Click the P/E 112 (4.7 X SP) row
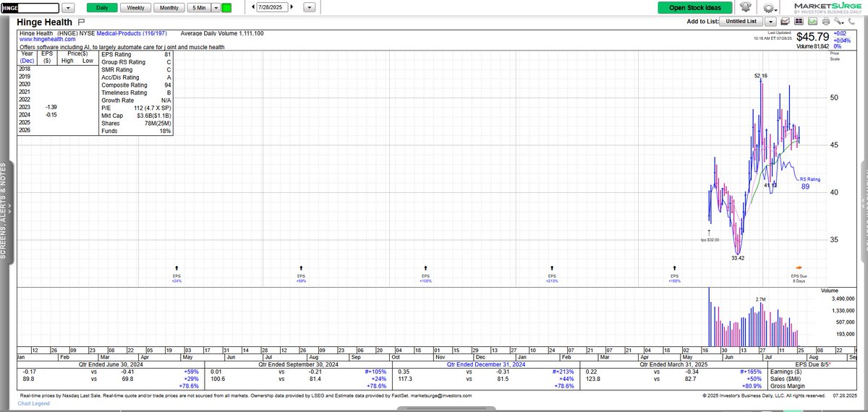 pos(137,110)
